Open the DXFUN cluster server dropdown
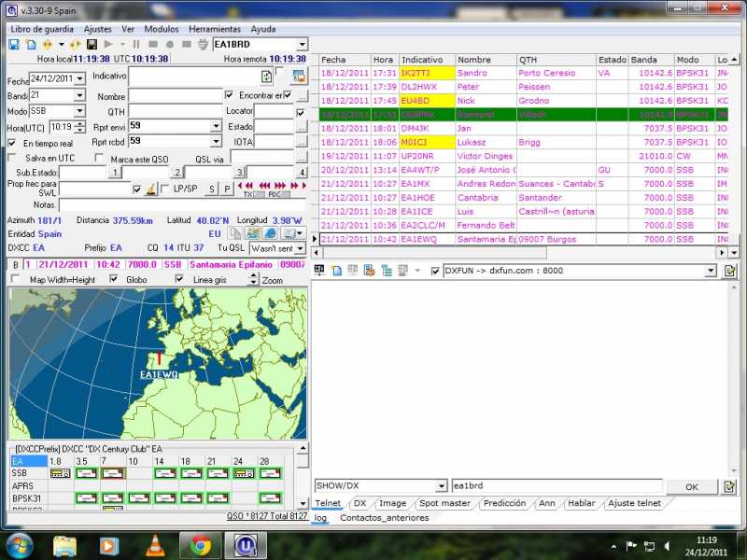This screenshot has height=560, width=747. [711, 271]
